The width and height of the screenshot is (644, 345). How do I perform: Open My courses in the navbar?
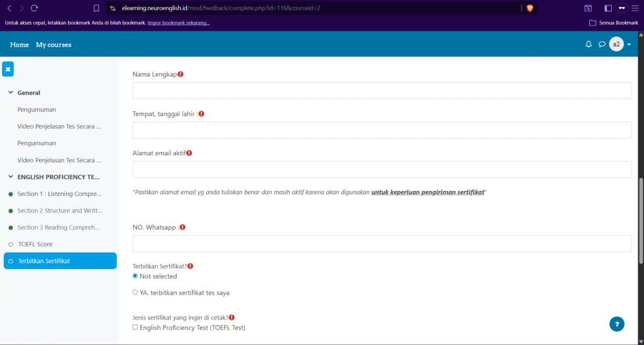point(53,45)
